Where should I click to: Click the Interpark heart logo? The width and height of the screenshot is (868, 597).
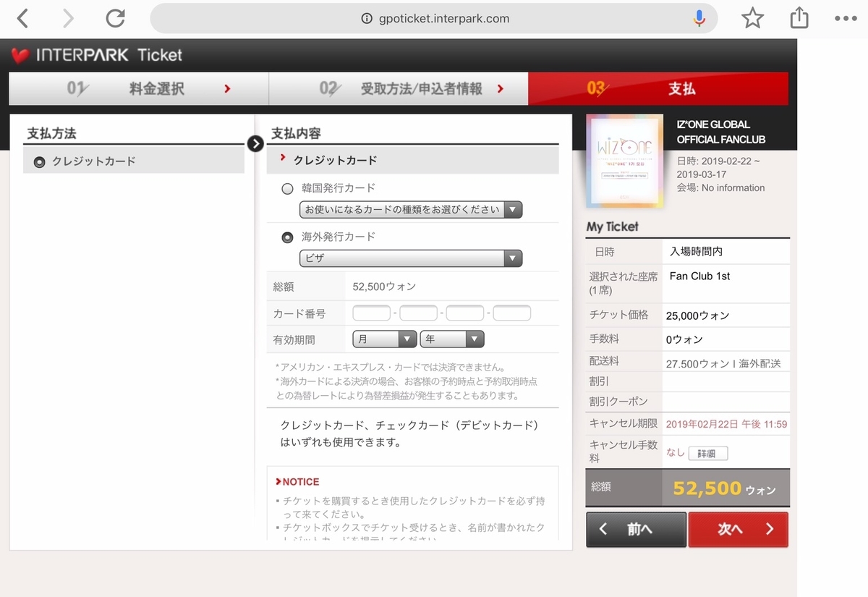20,55
